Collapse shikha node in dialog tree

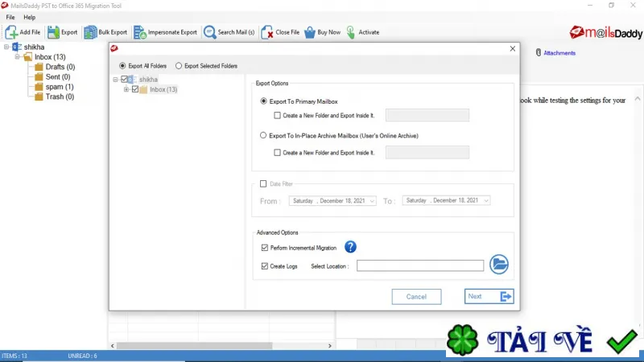[x=115, y=79]
